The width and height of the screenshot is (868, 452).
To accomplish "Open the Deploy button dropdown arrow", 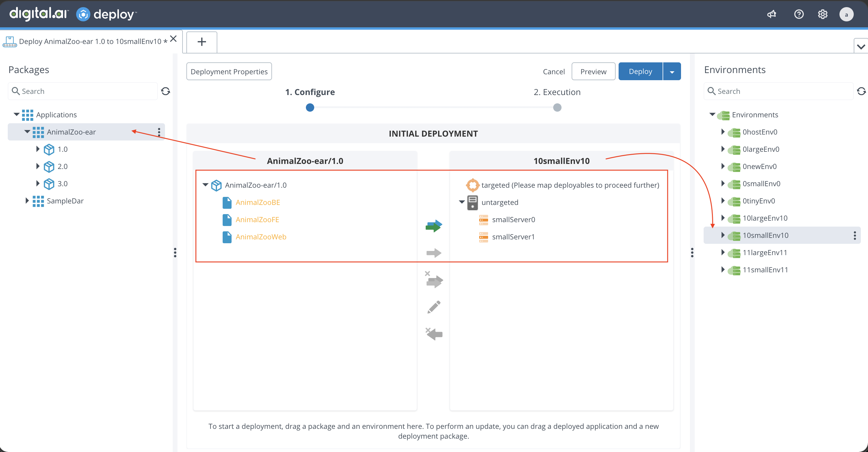I will 672,72.
